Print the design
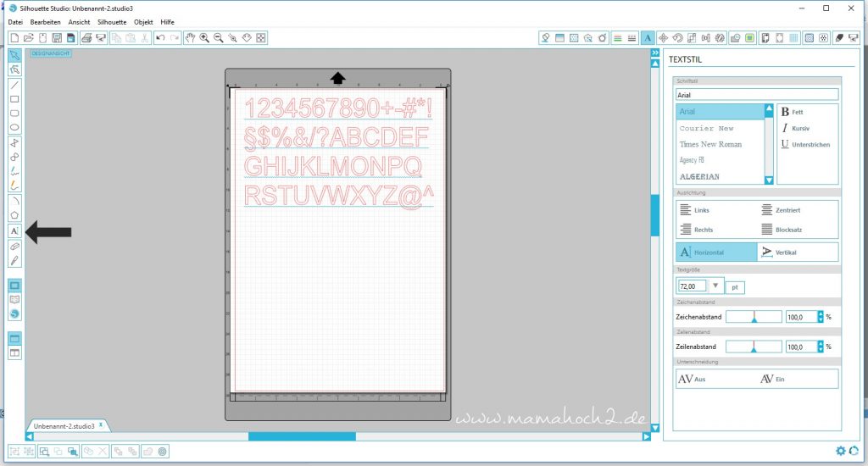Image resolution: width=868 pixels, height=466 pixels. [86, 37]
